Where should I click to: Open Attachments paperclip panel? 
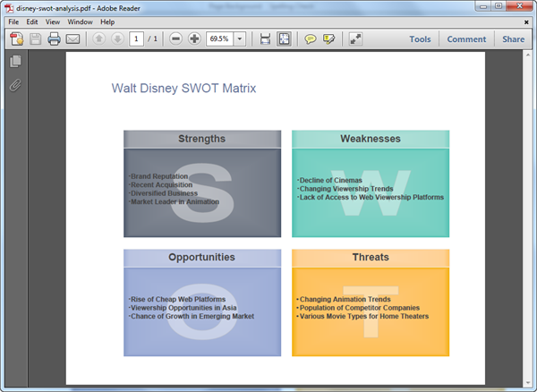point(15,85)
